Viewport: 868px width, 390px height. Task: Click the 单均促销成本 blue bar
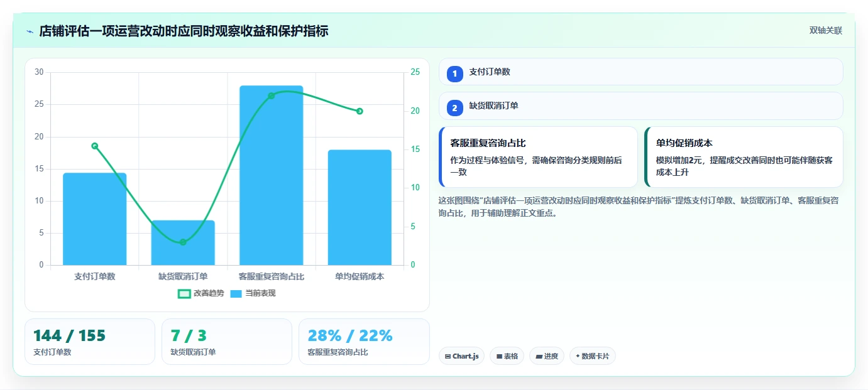point(360,207)
